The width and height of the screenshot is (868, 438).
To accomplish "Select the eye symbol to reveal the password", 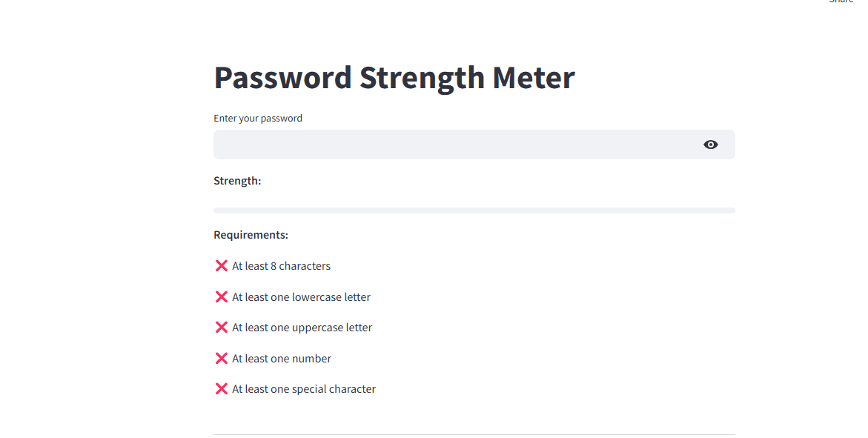I will [711, 145].
